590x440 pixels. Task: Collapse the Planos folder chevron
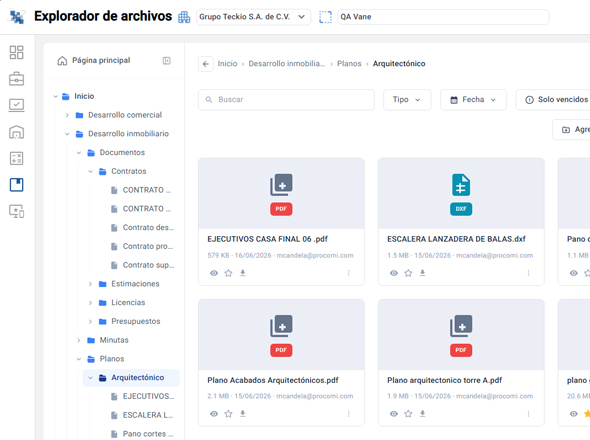click(x=79, y=359)
